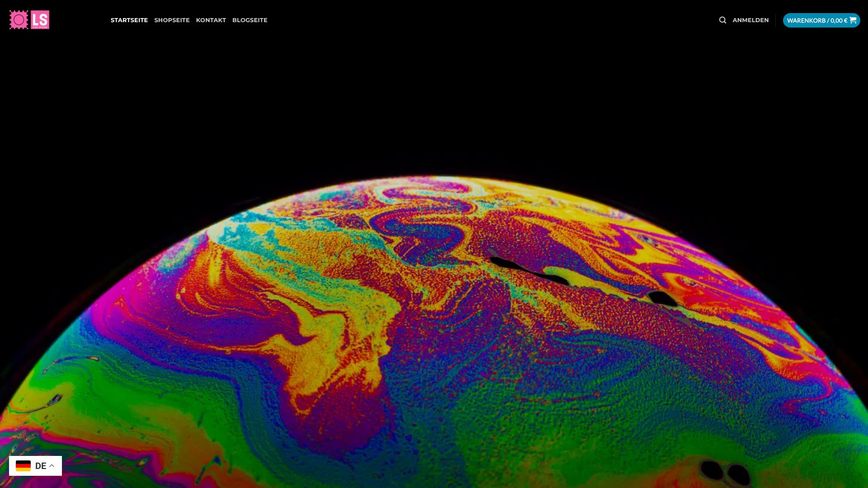Viewport: 868px width, 488px height.
Task: Expand the DE language selector
Action: click(35, 466)
